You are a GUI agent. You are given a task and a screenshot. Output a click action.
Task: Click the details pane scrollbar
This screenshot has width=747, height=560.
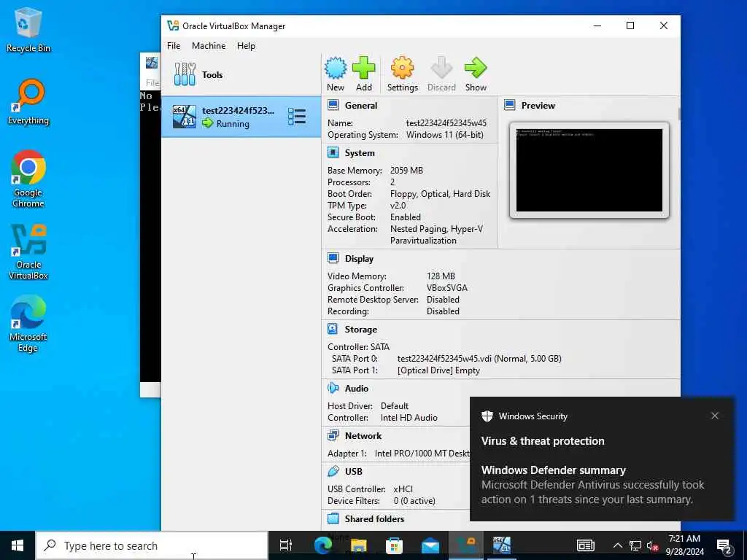coord(678,113)
